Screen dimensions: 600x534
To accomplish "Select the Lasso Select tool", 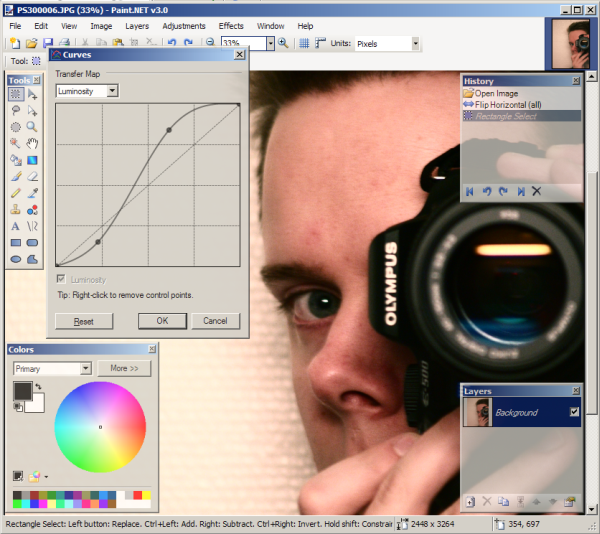I will point(15,111).
